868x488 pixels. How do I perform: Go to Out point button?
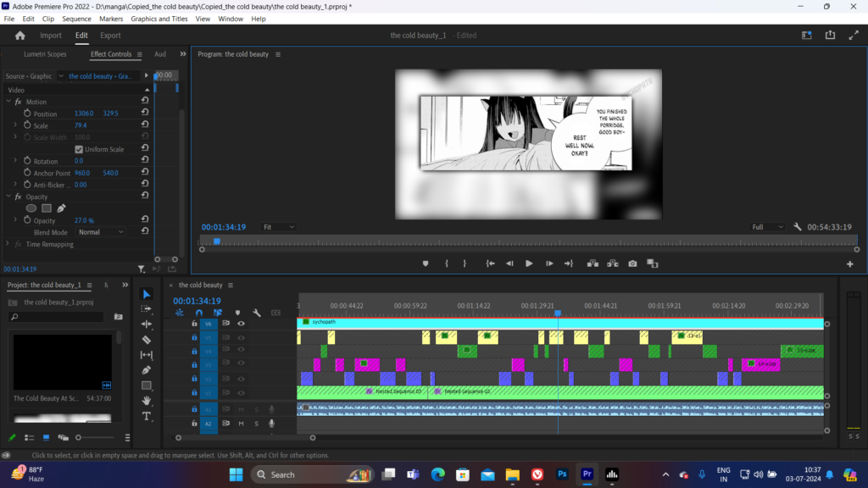pyautogui.click(x=569, y=264)
